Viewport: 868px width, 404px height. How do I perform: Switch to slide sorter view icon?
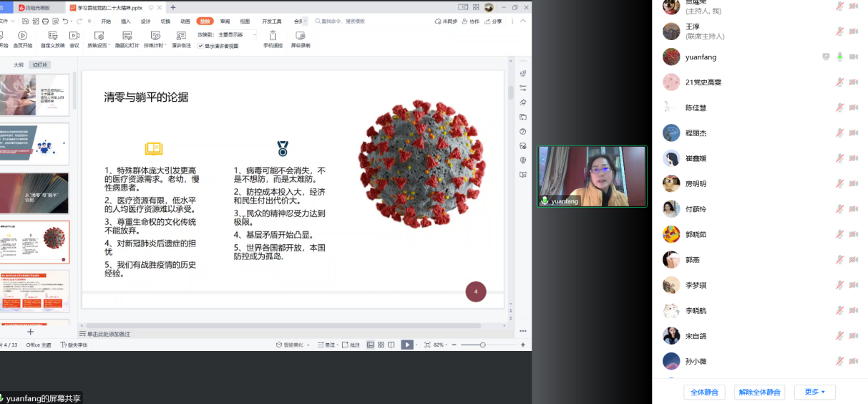click(381, 345)
